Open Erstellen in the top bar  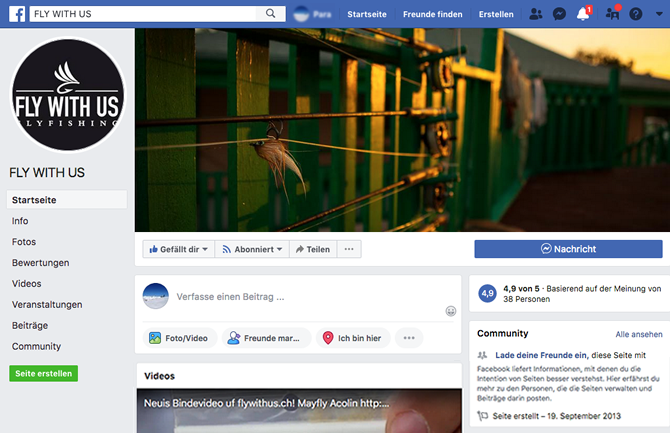pyautogui.click(x=496, y=14)
